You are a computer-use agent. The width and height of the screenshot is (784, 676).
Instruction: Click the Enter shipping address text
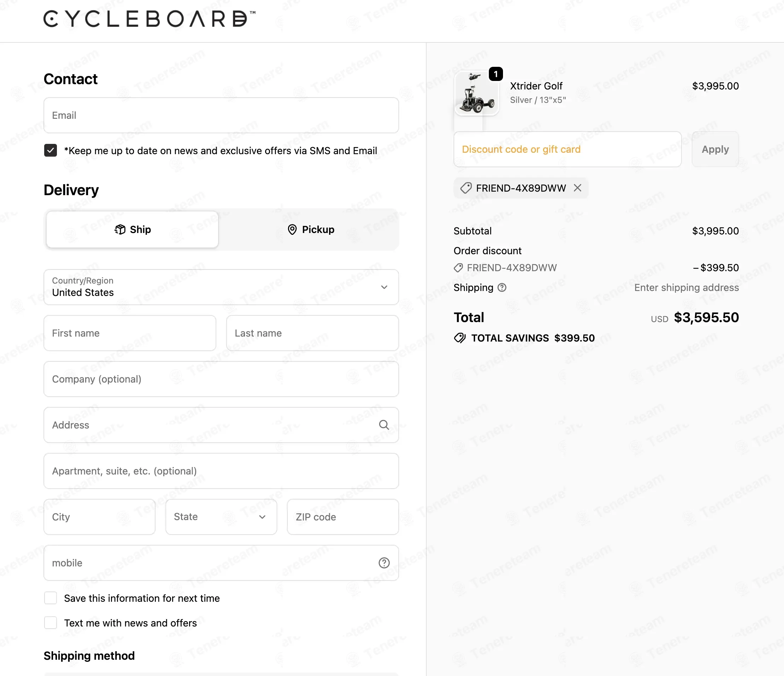[x=686, y=288]
